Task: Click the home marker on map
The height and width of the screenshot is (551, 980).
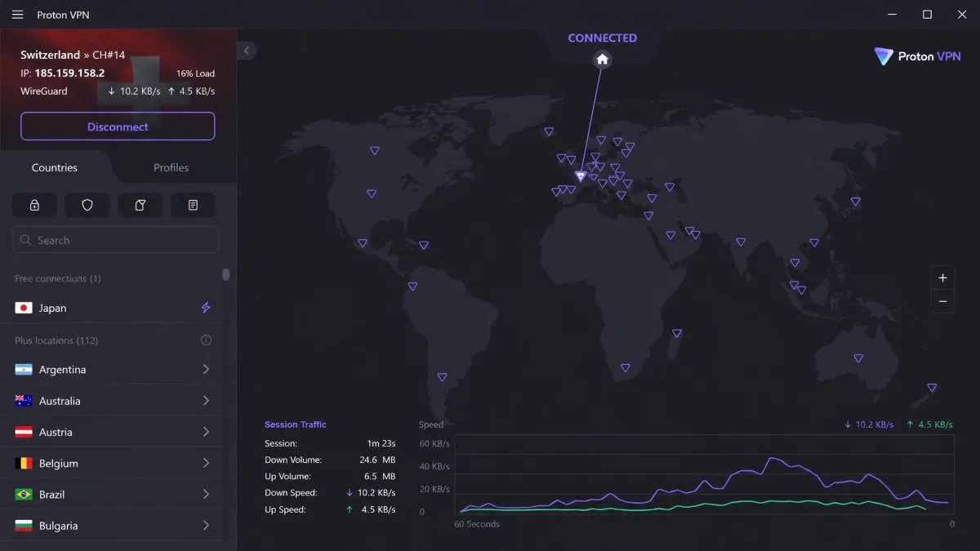Action: pos(602,59)
